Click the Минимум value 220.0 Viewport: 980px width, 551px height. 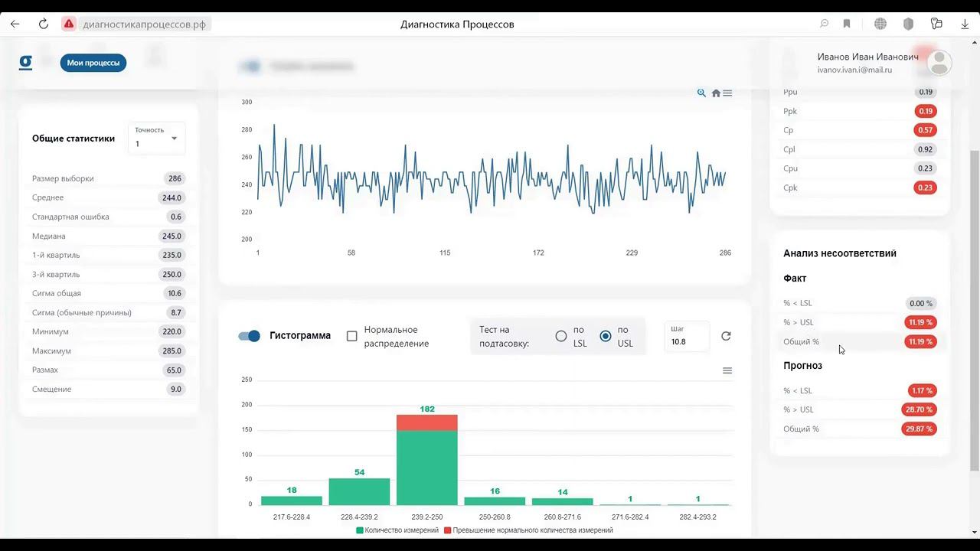coord(172,331)
